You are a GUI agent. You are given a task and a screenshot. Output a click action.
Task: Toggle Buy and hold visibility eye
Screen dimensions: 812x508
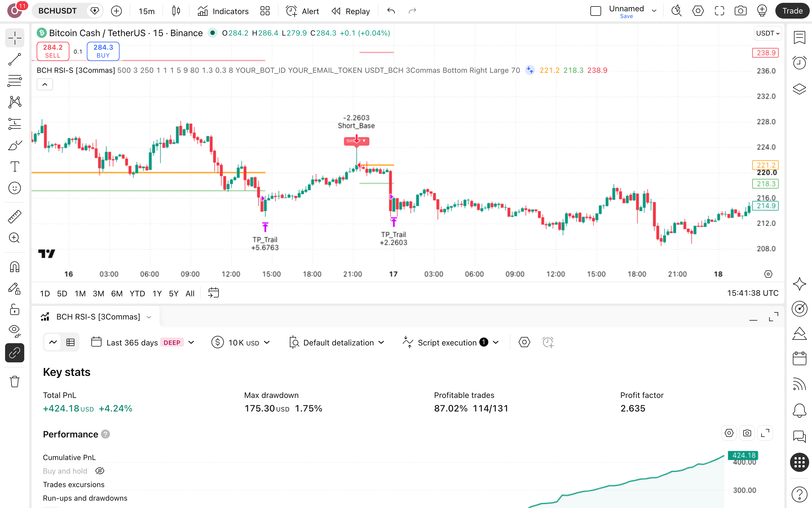click(x=100, y=471)
